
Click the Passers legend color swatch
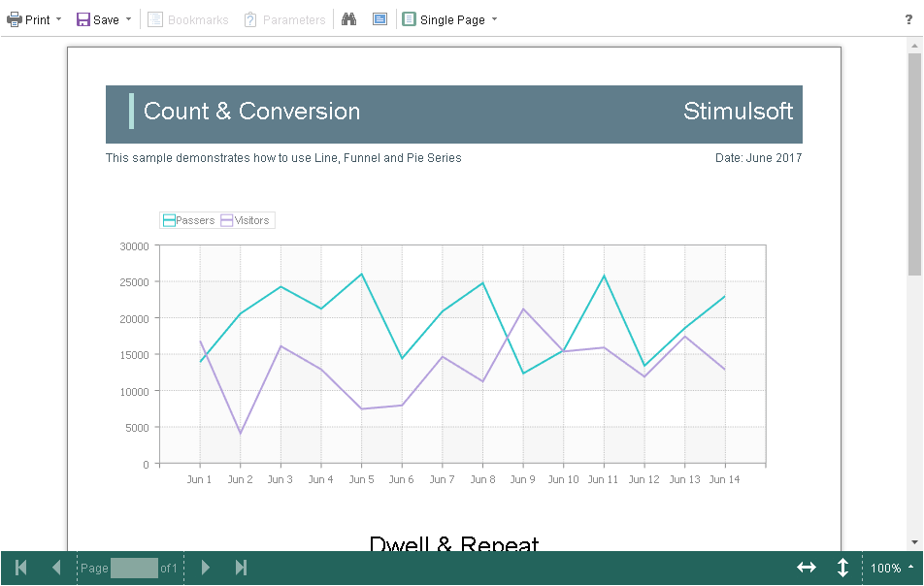(x=169, y=220)
